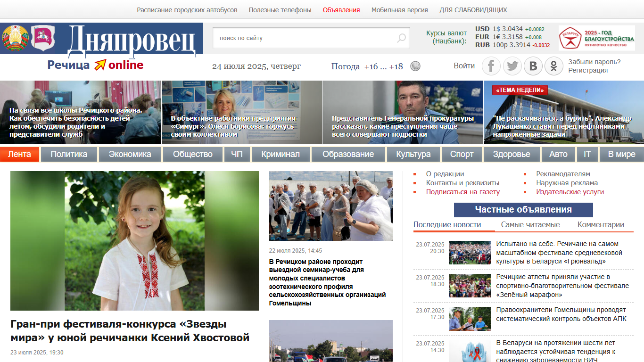
Task: Click Забыли пароль? link
Action: coord(594,62)
